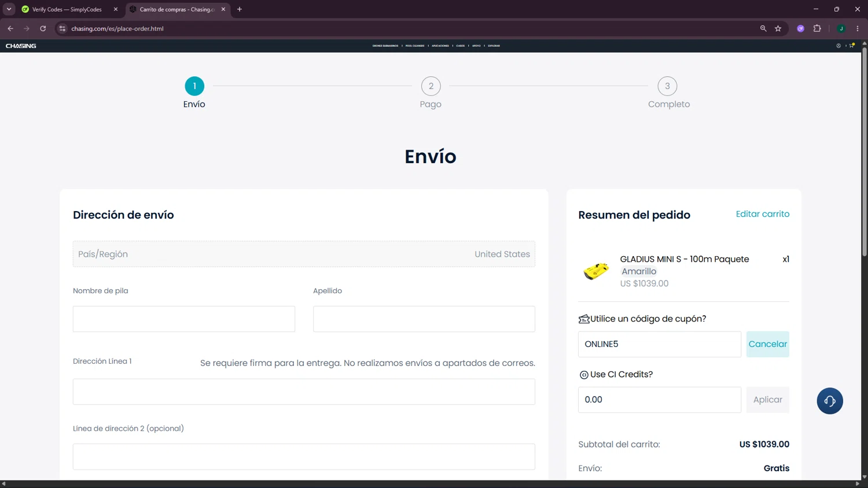Focus the Dirección Línea 1 field
This screenshot has height=488, width=868.
pyautogui.click(x=304, y=392)
